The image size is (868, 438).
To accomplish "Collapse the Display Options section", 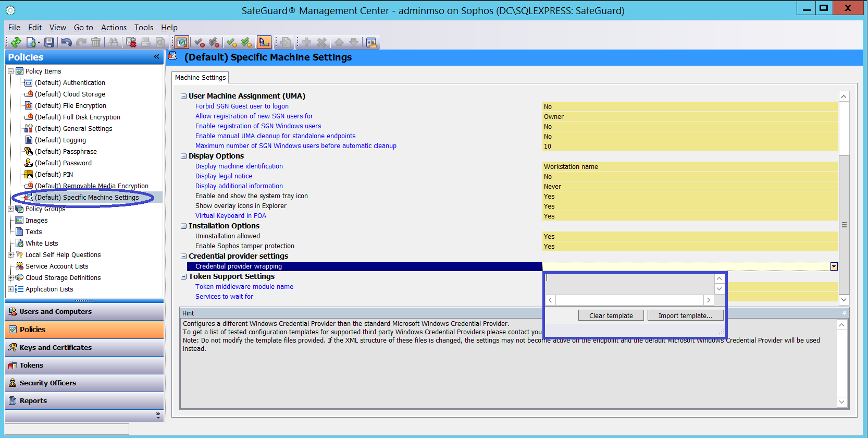I will pyautogui.click(x=183, y=156).
